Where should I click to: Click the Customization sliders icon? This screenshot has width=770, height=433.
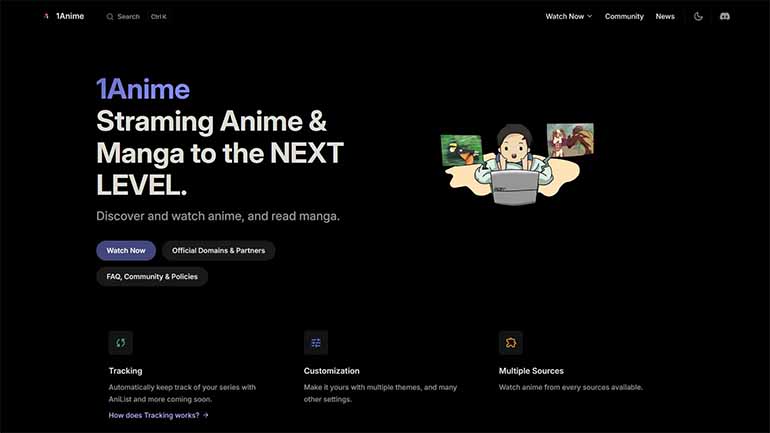(316, 343)
